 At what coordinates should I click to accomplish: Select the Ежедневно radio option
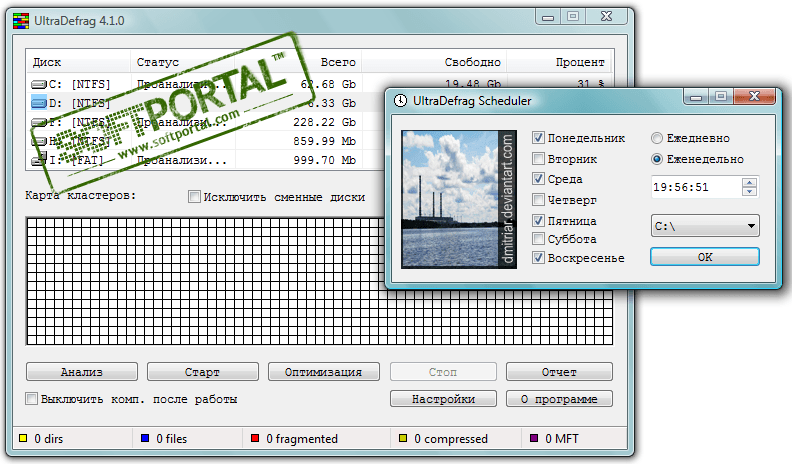tap(657, 138)
